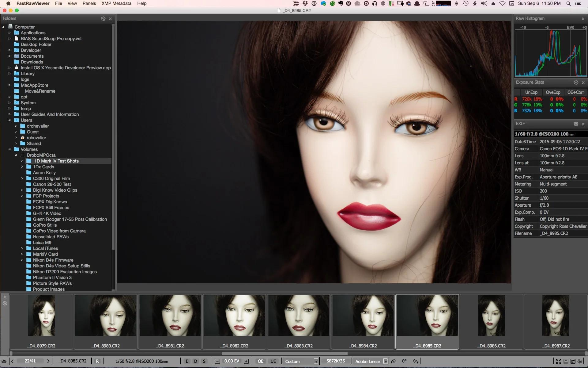Viewport: 588px width, 368px height.
Task: Toggle the R raw mode button
Action: point(97,361)
